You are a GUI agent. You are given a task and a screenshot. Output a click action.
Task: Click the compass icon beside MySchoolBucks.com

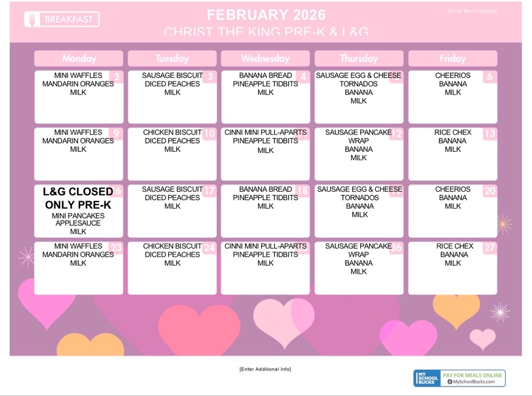point(450,382)
